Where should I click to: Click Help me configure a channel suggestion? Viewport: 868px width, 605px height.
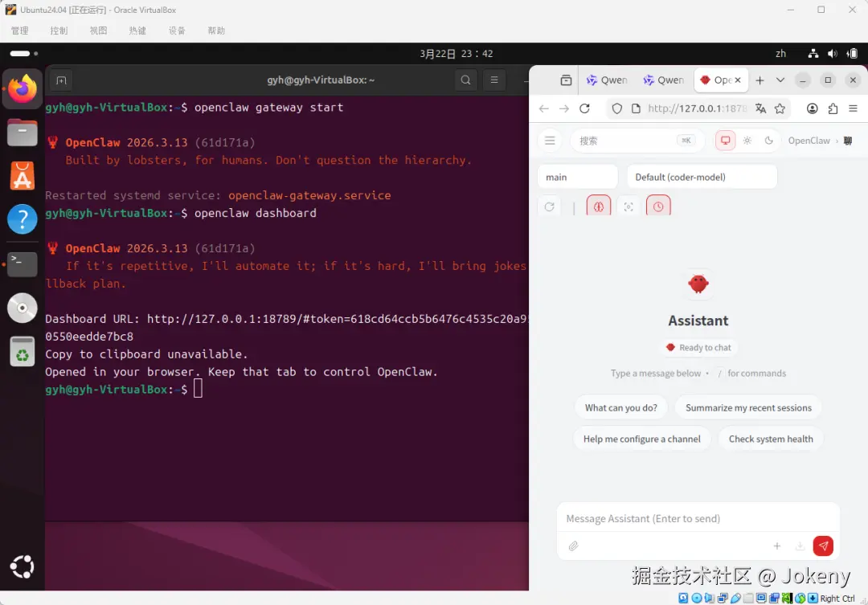tap(641, 439)
